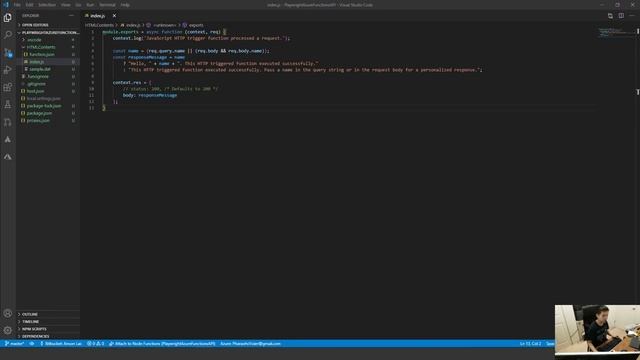Open the Azure view in activity bar
Viewport: 640px width, 360px height.
point(8,140)
